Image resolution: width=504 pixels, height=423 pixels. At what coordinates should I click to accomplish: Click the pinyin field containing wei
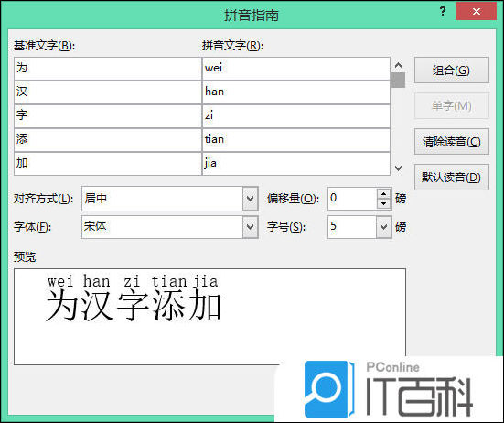(x=296, y=69)
